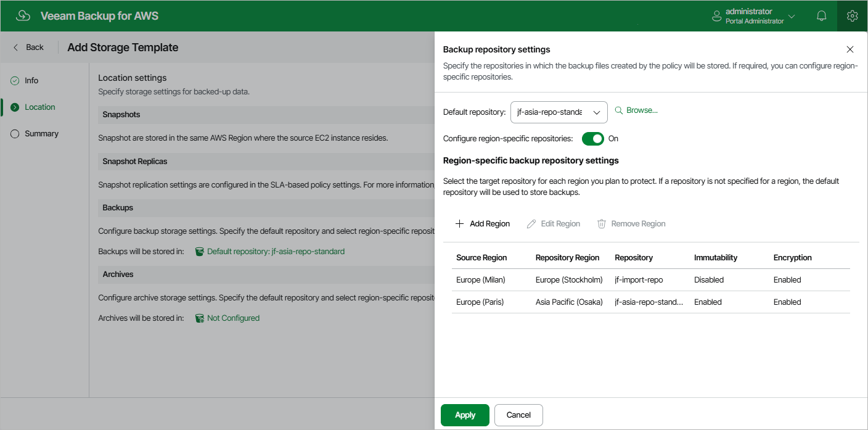
Task: Click the archive Not Configured icon
Action: click(199, 318)
